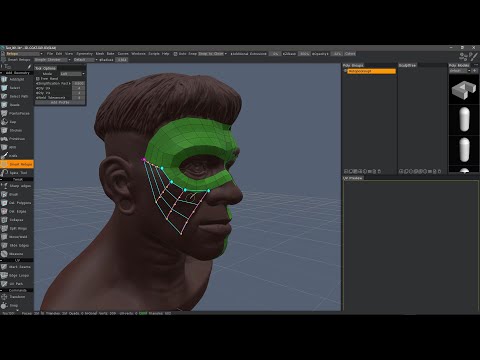
Task: Click the minus button in Poly Models
Action: [x=476, y=65]
